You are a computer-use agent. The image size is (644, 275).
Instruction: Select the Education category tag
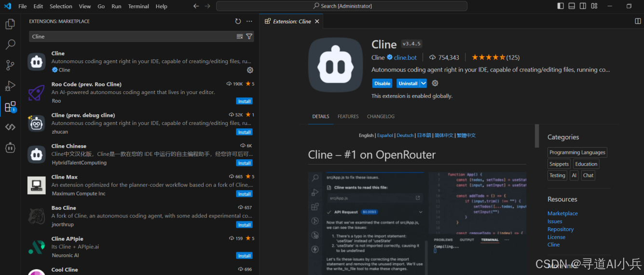coord(586,164)
